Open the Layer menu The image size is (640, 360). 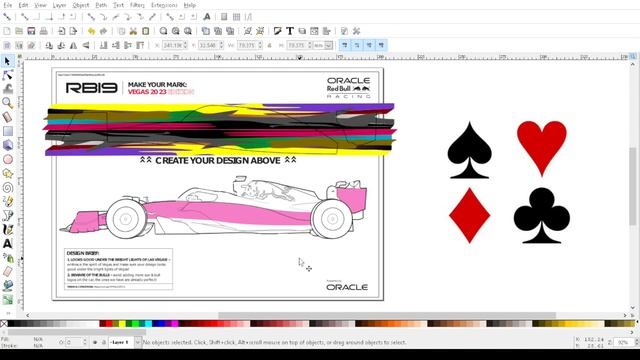pyautogui.click(x=60, y=5)
